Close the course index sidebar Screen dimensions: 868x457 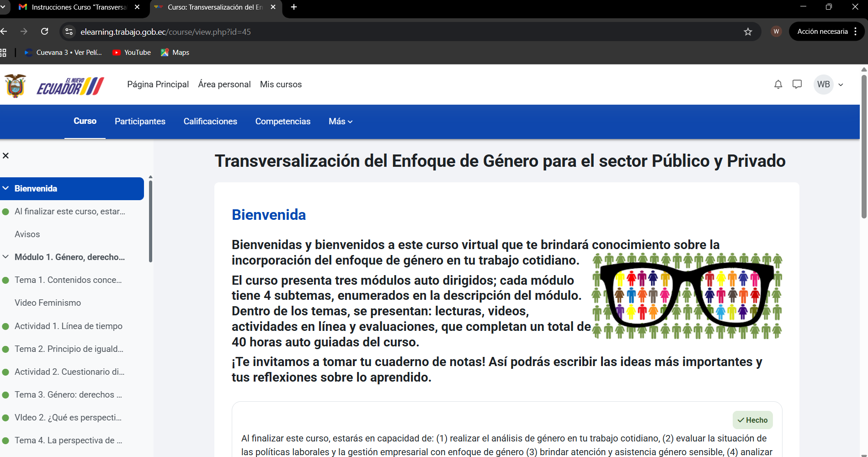pyautogui.click(x=6, y=156)
